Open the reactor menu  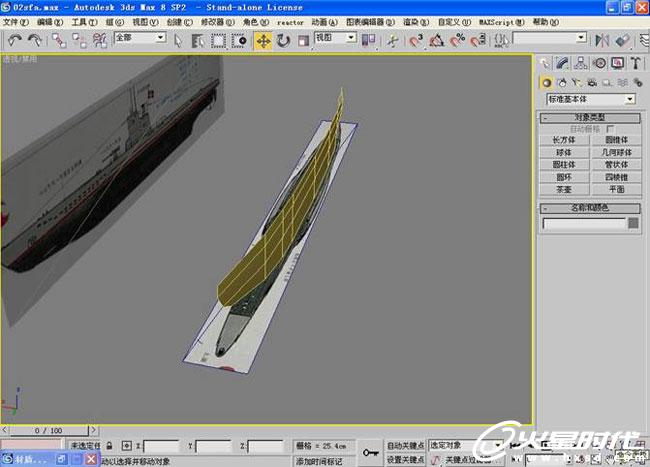point(290,22)
